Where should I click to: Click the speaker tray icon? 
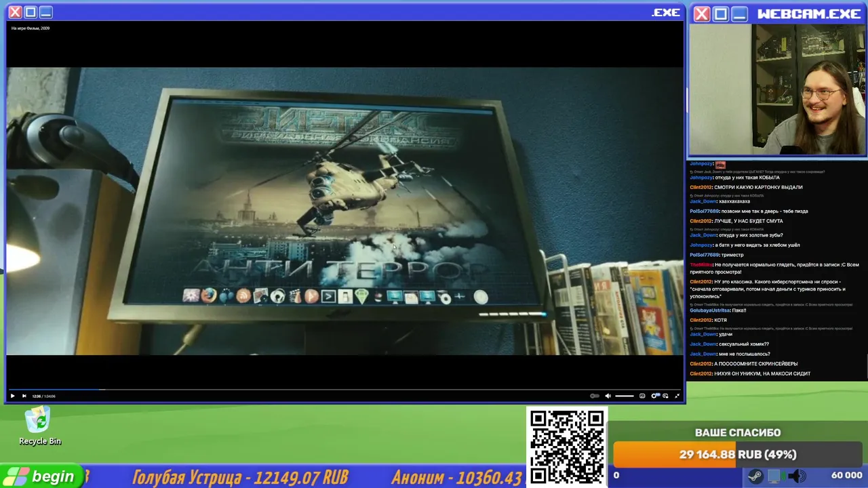tap(797, 476)
